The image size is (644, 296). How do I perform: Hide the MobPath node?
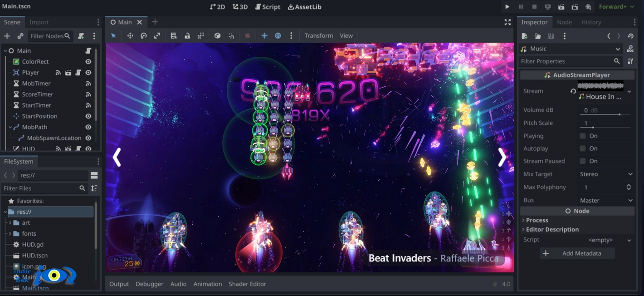click(x=88, y=127)
